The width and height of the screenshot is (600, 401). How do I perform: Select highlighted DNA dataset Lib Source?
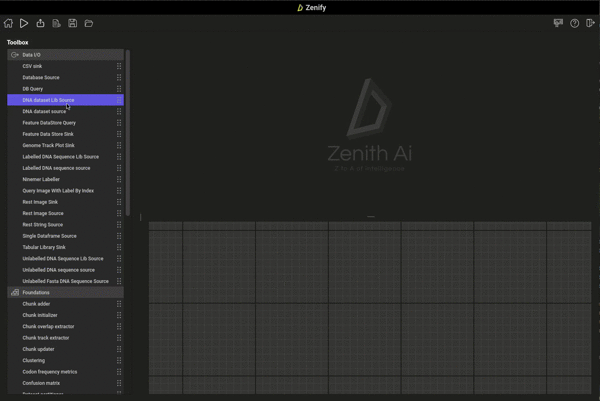(x=65, y=100)
